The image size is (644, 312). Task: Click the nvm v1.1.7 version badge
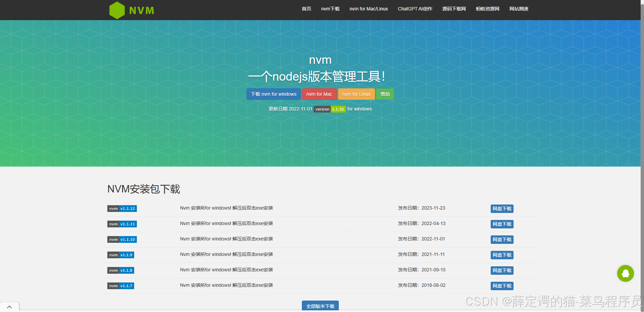click(120, 286)
